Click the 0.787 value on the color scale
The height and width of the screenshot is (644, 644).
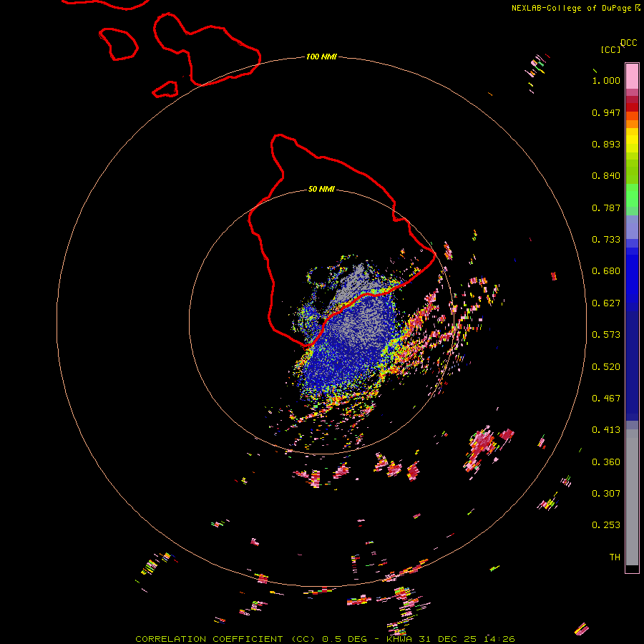(x=606, y=208)
